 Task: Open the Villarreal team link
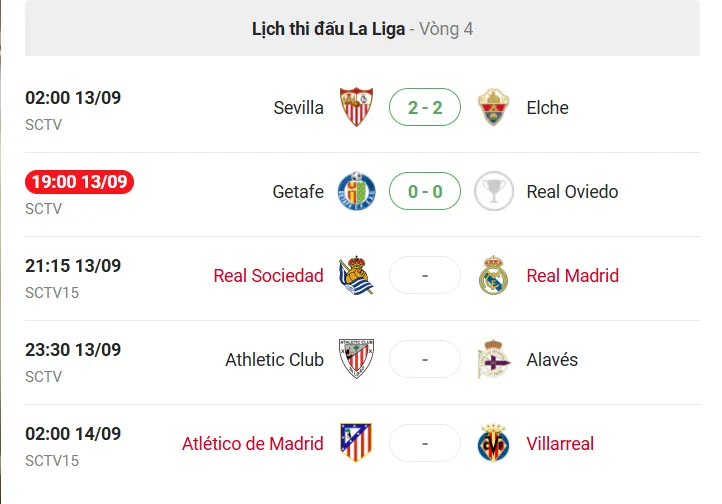coord(560,444)
